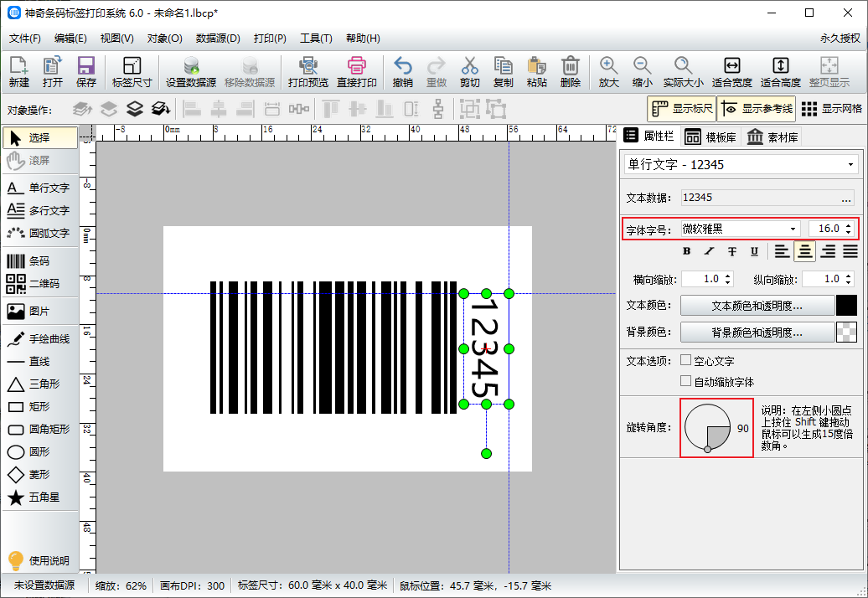The image size is (868, 598).
Task: Select the 二维码 QR code tool
Action: click(39, 284)
